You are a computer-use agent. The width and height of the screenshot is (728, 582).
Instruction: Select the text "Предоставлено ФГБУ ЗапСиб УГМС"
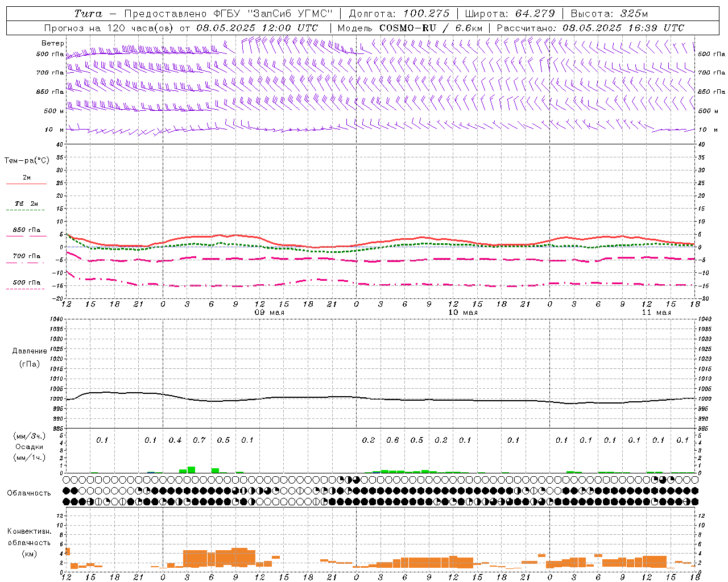tap(228, 14)
